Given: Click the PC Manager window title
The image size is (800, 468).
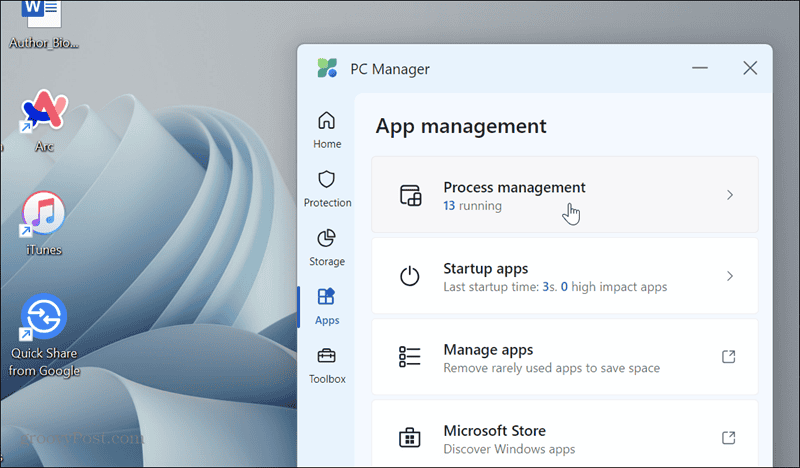Looking at the screenshot, I should point(390,69).
